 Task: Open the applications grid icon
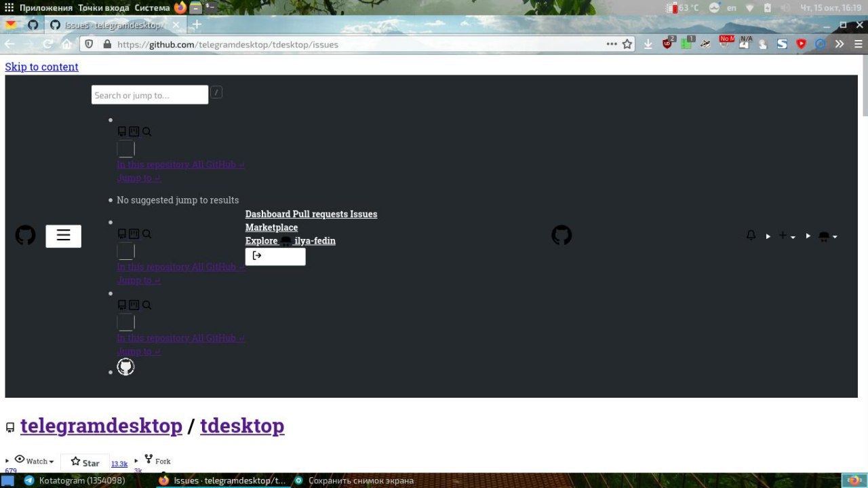click(9, 7)
